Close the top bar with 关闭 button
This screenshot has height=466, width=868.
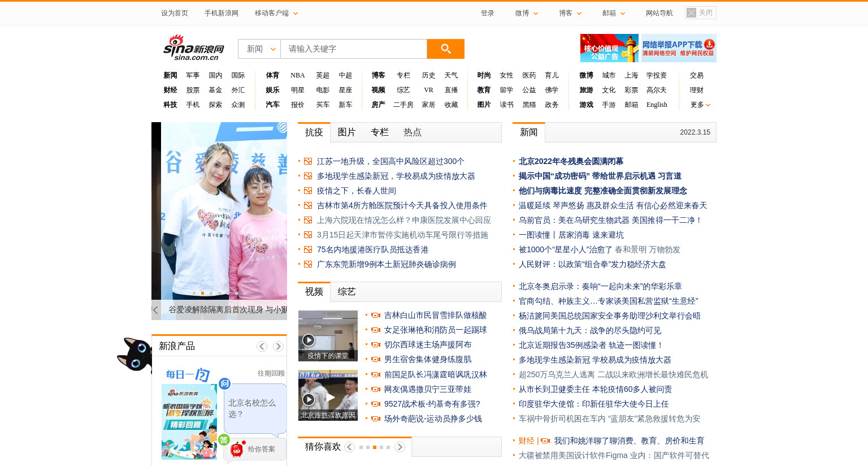[x=700, y=12]
